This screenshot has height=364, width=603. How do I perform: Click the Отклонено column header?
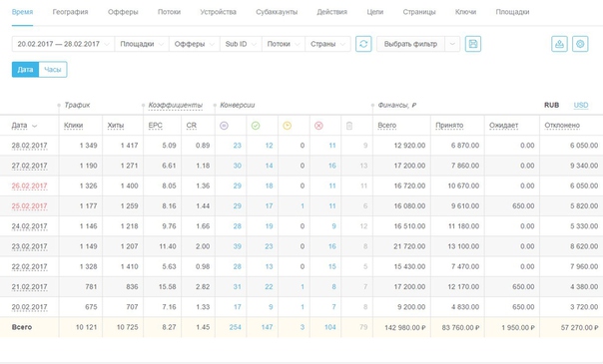pos(562,126)
